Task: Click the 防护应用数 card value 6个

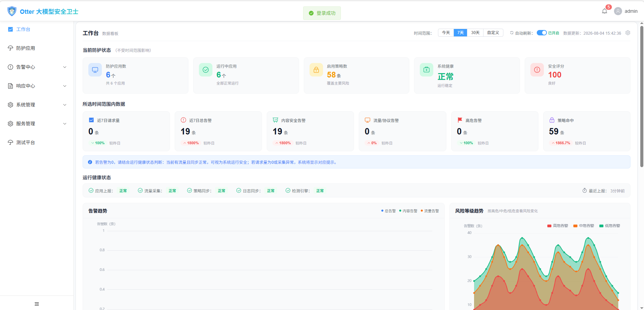Action: click(111, 75)
